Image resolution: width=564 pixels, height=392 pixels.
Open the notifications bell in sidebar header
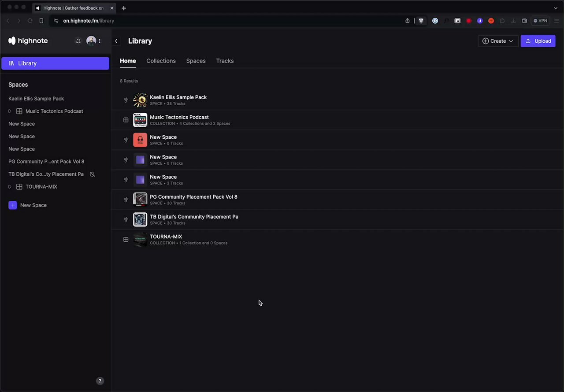tap(78, 41)
